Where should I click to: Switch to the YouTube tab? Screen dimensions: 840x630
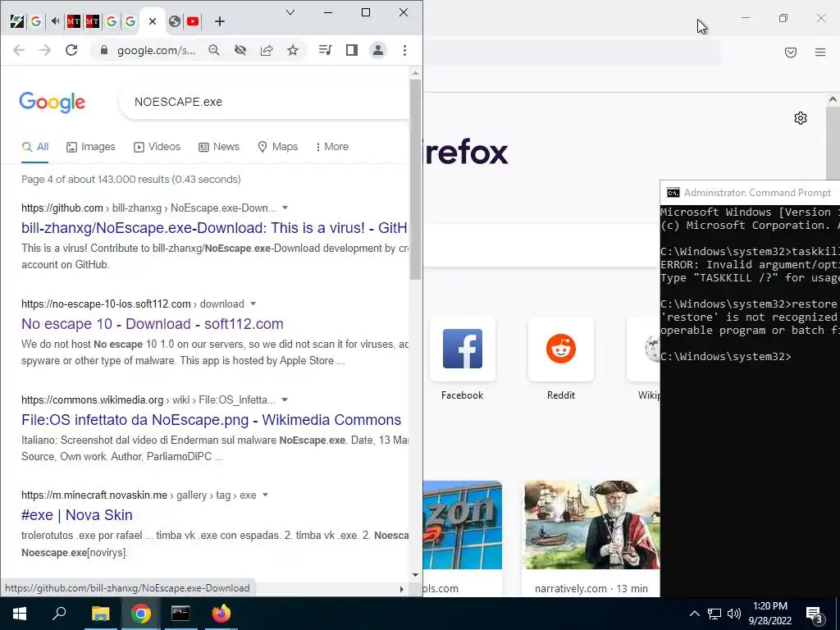193,21
